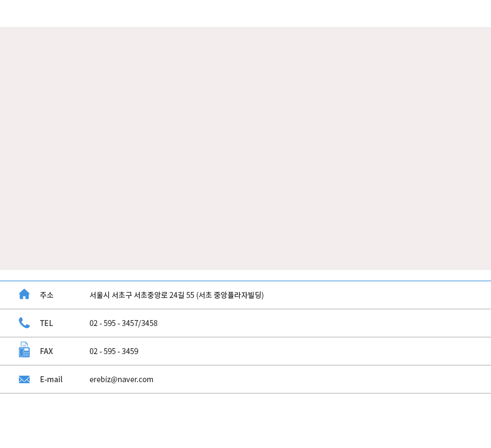The width and height of the screenshot is (491, 448).
Task: Click the fax number 02 - 595 - 3459
Action: coord(114,351)
